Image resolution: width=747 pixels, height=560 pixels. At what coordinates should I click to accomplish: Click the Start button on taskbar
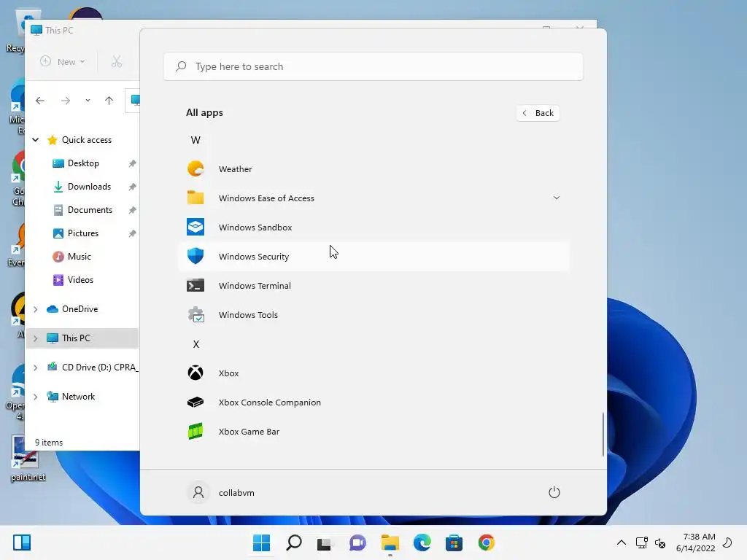(x=262, y=542)
